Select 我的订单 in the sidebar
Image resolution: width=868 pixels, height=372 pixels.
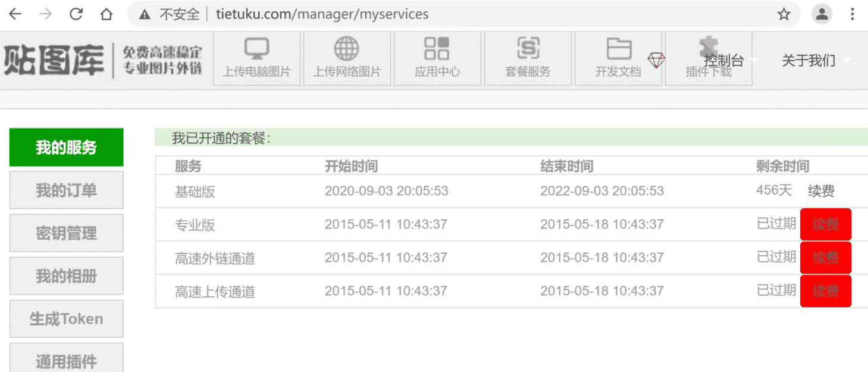click(x=66, y=190)
